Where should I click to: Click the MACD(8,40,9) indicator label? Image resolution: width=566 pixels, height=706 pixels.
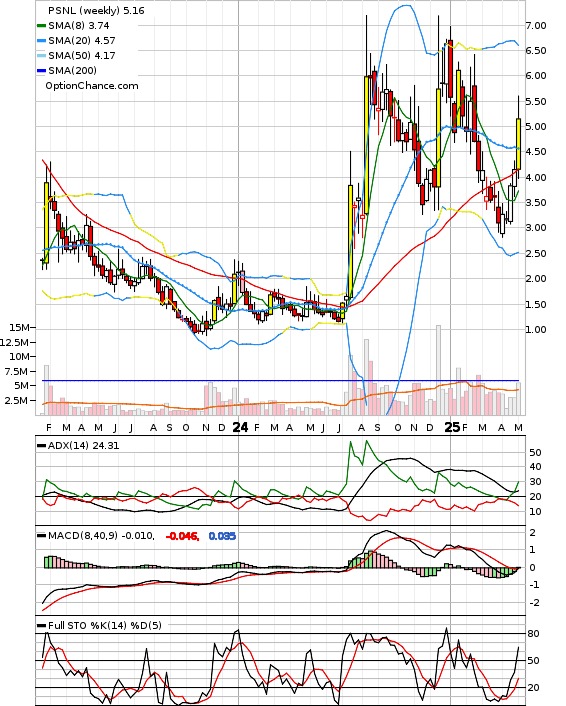click(x=101, y=536)
